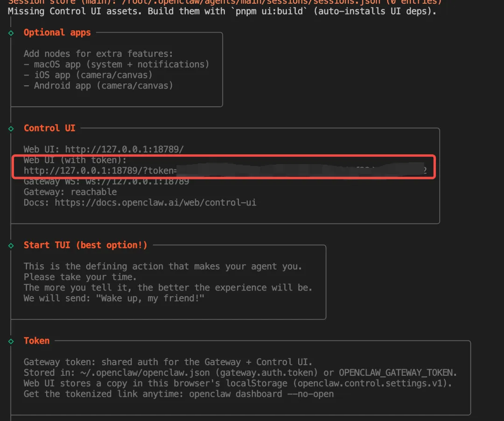Open the tokenized Web UI URL
The width and height of the screenshot is (504, 421).
point(225,171)
